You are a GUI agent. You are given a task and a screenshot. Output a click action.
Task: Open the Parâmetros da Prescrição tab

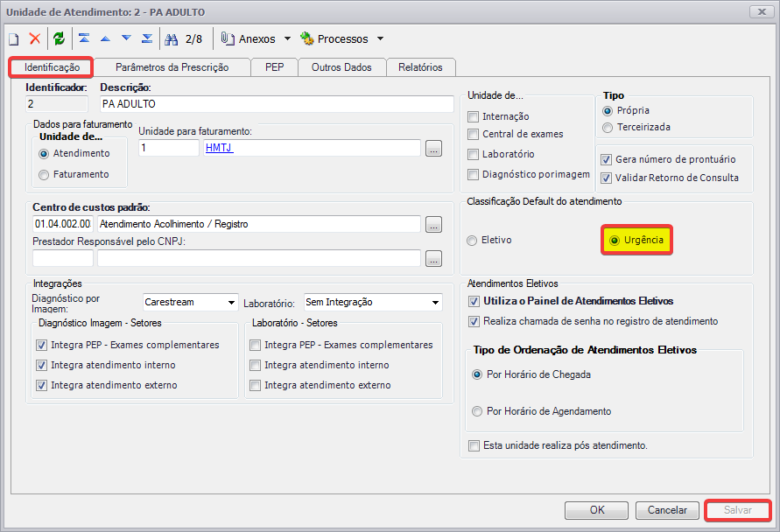(172, 67)
